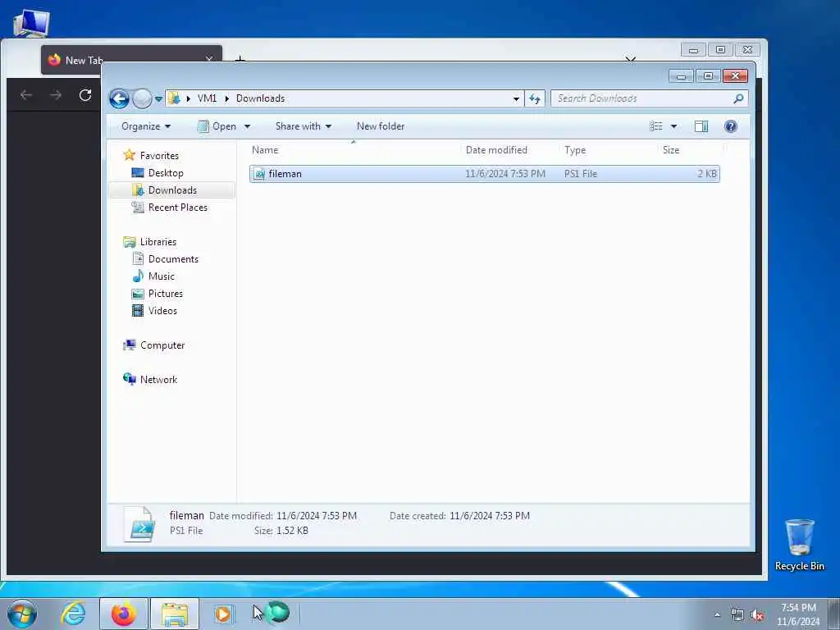Expand the view options dropdown arrow
The height and width of the screenshot is (630, 840).
673,126
